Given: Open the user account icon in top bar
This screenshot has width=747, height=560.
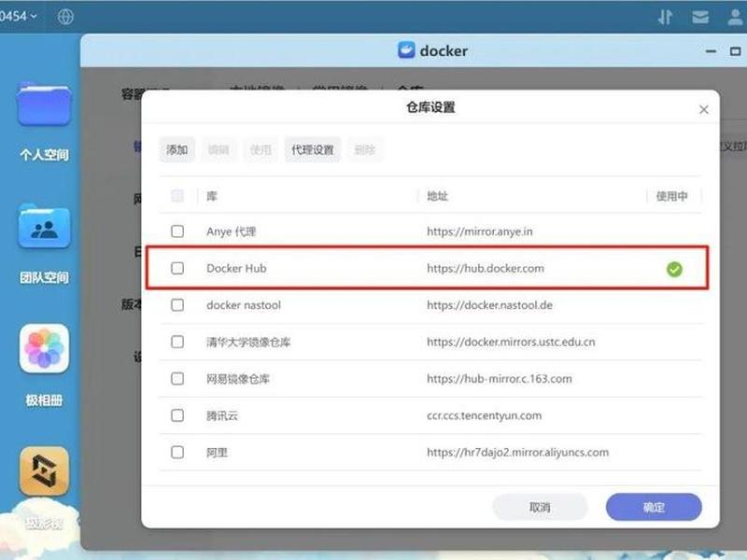Looking at the screenshot, I should tap(736, 17).
